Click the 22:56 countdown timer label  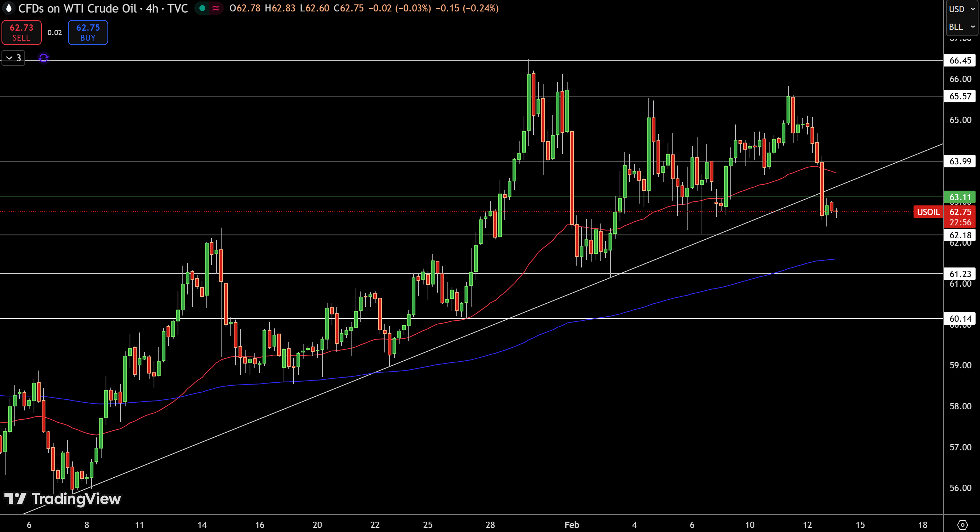[x=960, y=222]
